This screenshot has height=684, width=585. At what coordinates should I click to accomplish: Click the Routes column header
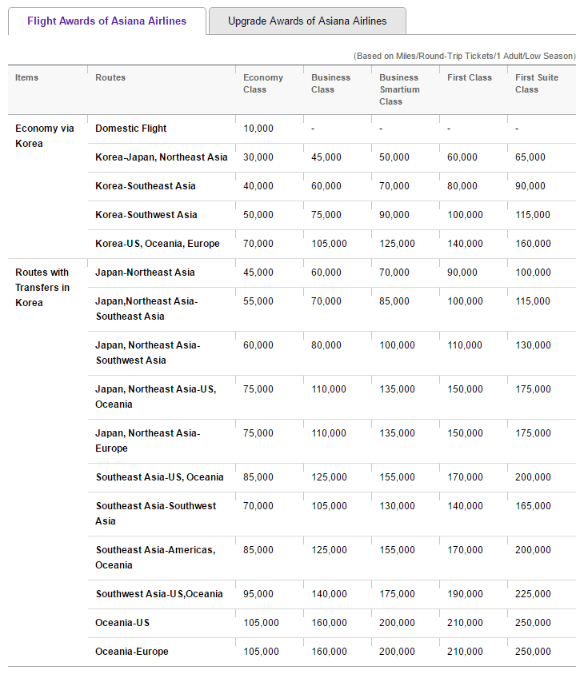110,78
